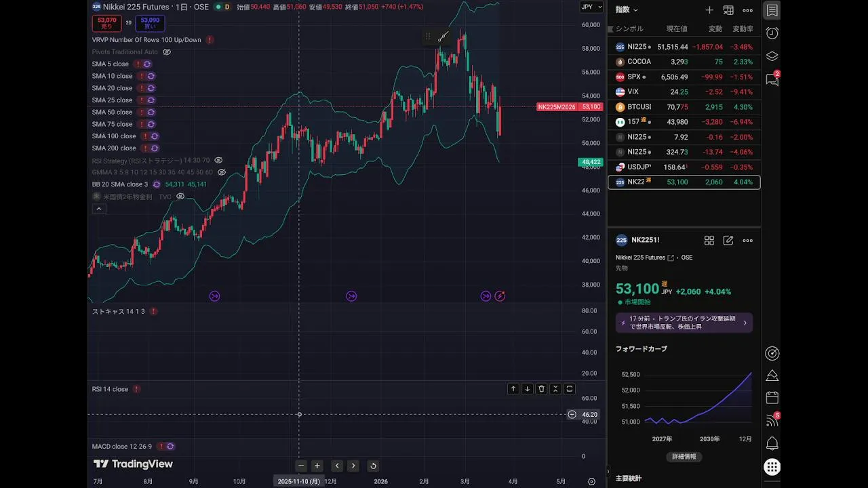This screenshot has height=488, width=868.
Task: Select the USDJPY watchlist row
Action: point(684,167)
